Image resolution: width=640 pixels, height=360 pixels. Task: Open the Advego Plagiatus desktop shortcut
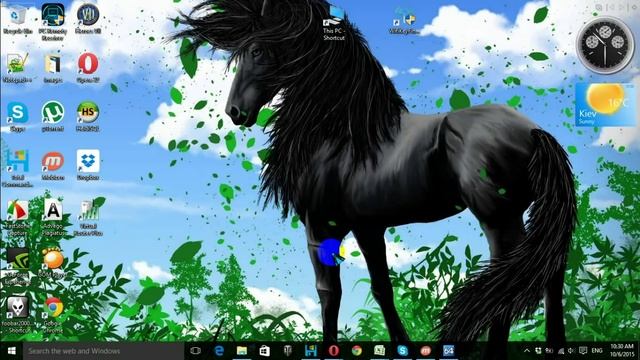coord(53,218)
